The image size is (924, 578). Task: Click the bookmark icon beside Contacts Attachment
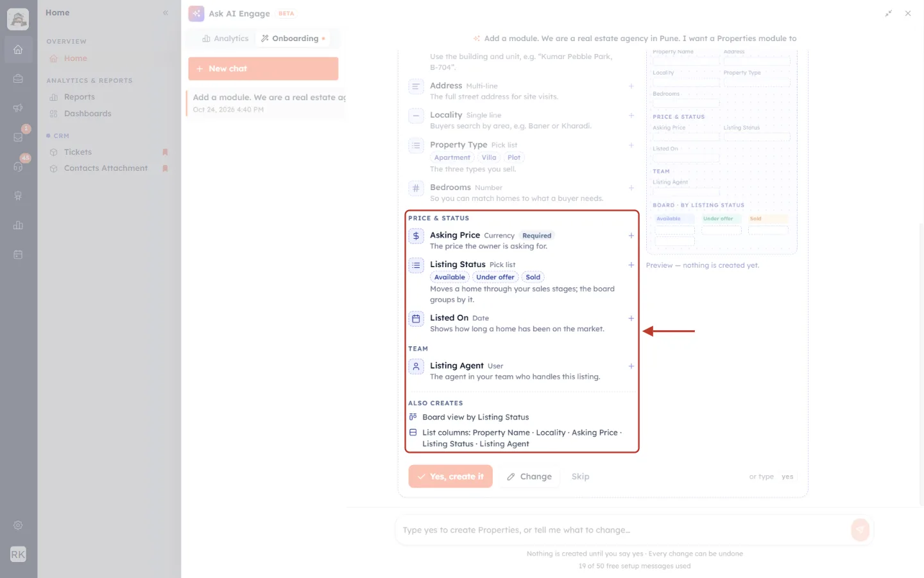pos(165,168)
